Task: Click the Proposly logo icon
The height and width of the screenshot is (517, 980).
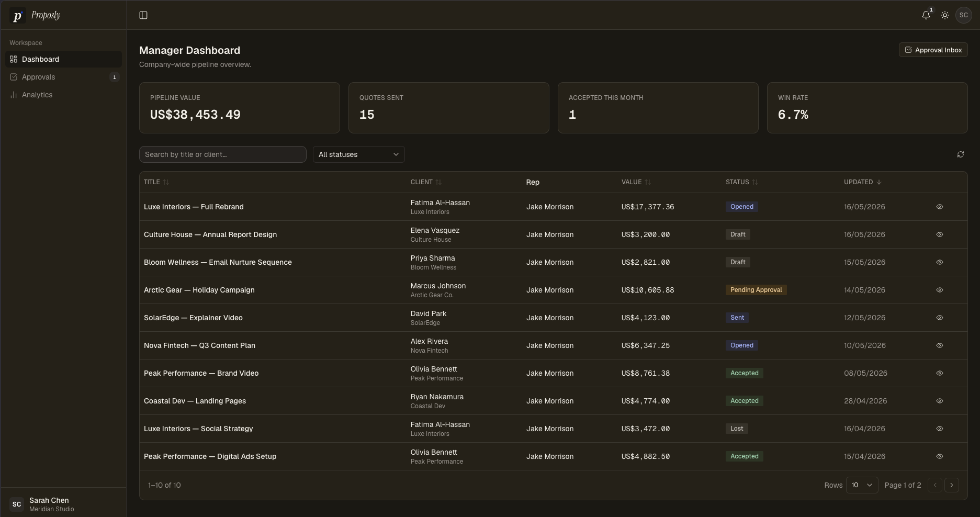Action: pos(17,16)
